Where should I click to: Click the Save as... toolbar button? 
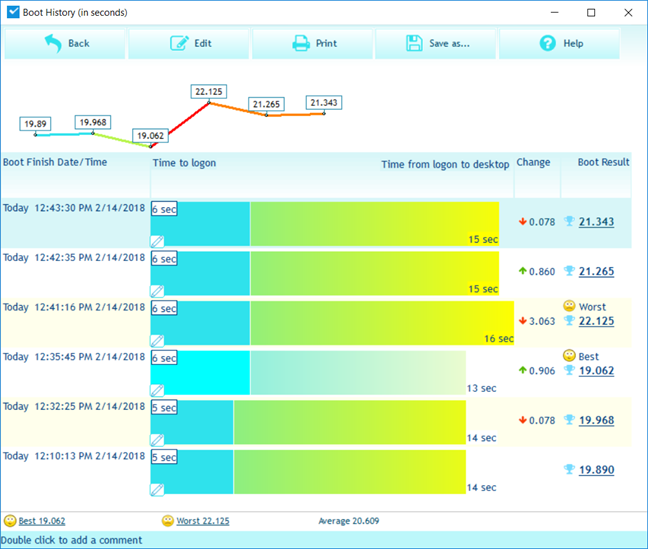tap(436, 43)
